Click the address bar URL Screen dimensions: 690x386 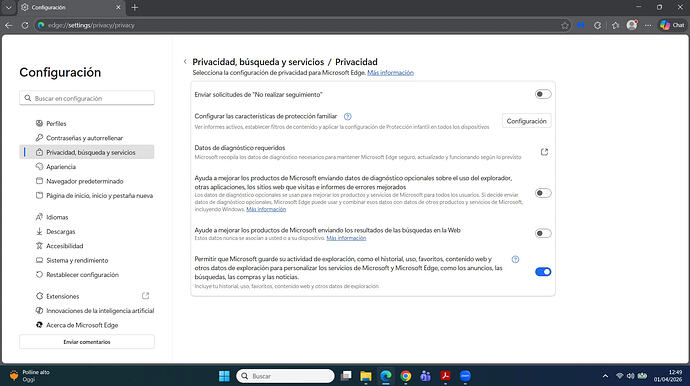click(x=91, y=26)
